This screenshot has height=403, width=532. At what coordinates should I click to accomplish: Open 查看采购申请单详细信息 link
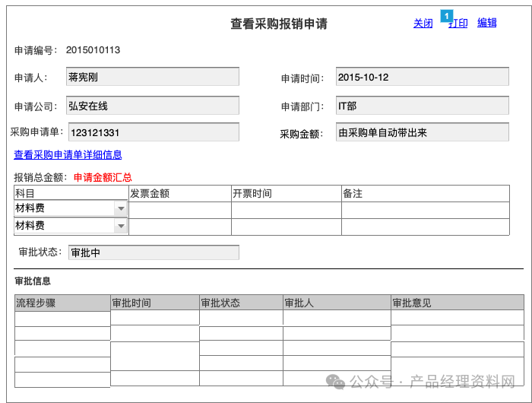tap(68, 155)
